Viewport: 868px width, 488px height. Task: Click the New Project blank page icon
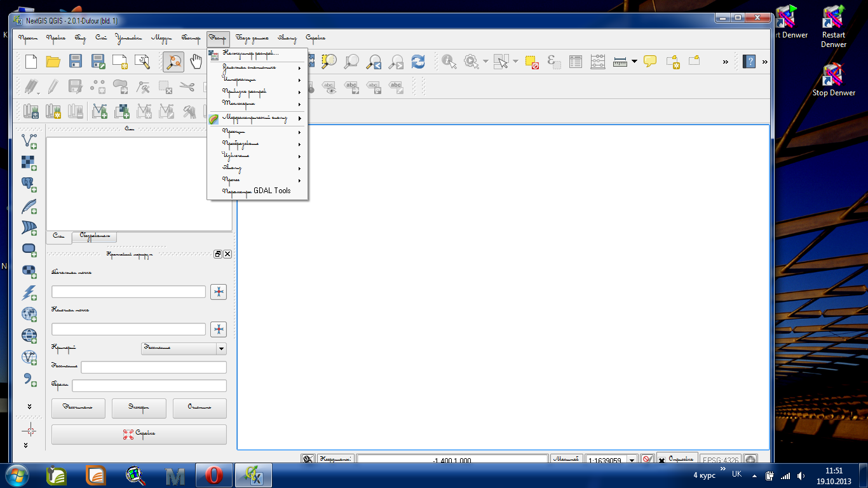tap(31, 62)
